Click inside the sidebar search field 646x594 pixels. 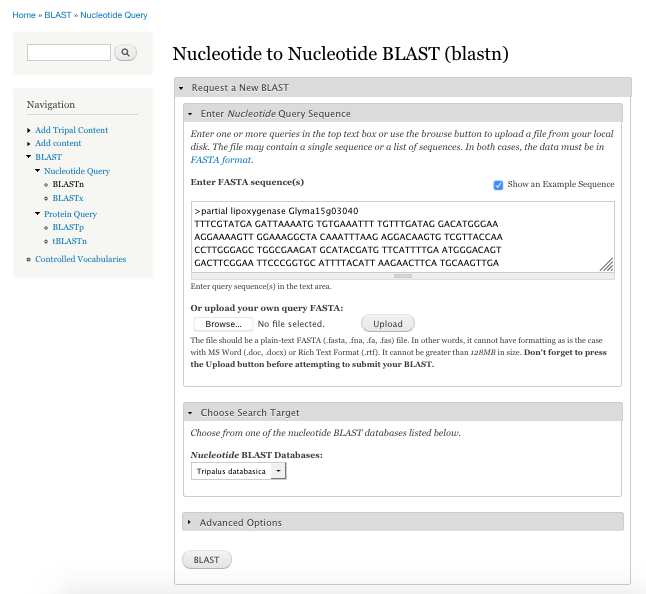[69, 52]
